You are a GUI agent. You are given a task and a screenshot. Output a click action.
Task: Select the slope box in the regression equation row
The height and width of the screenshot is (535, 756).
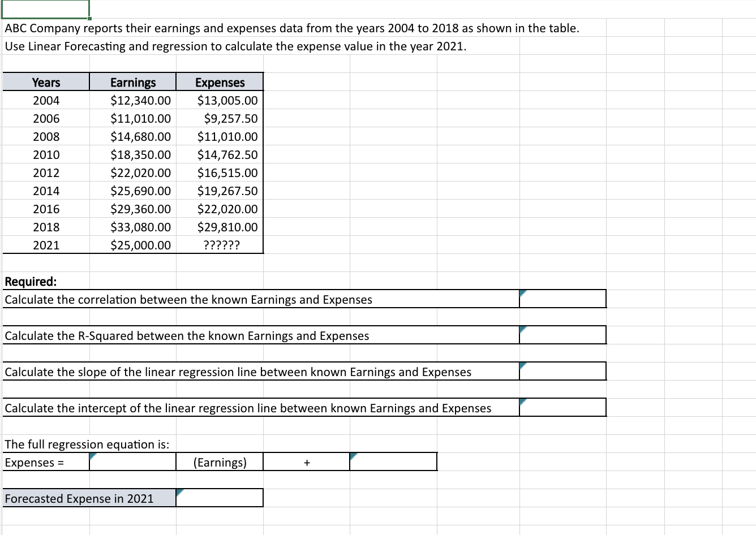point(132,462)
